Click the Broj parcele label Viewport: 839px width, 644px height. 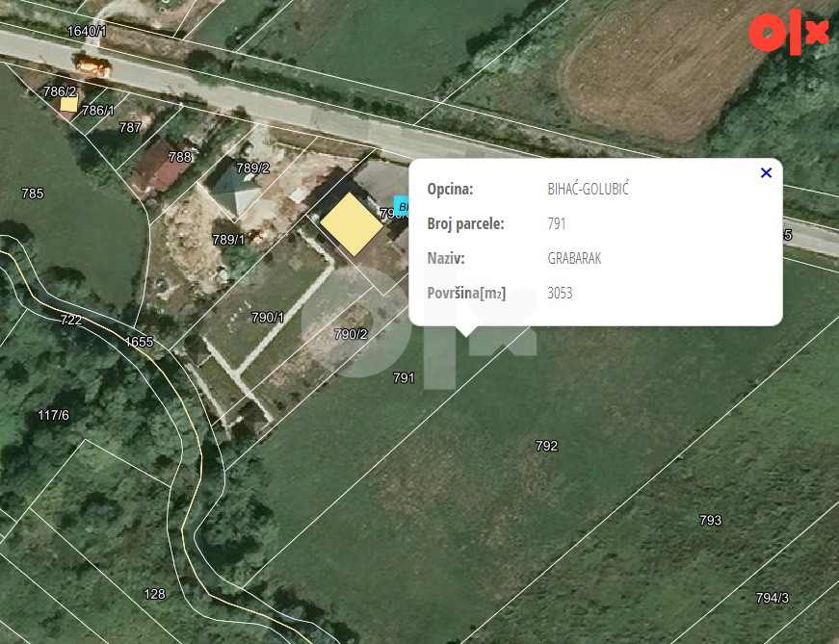pos(465,223)
